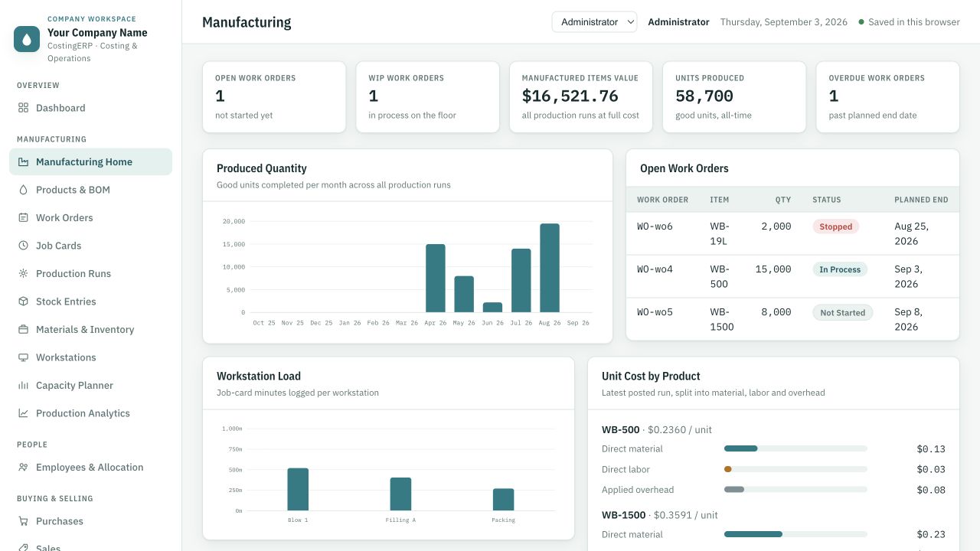Screen dimensions: 980x551
Task: Click the Stock Entries box icon
Action: click(24, 302)
